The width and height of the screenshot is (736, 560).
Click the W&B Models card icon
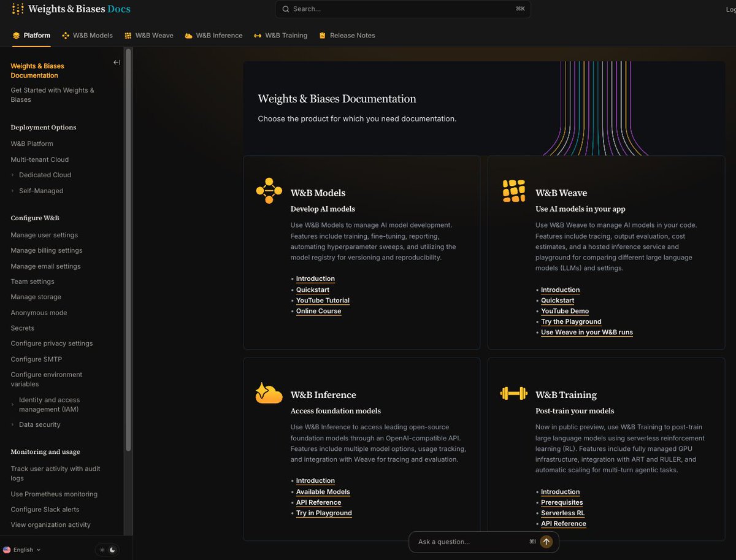pos(269,191)
